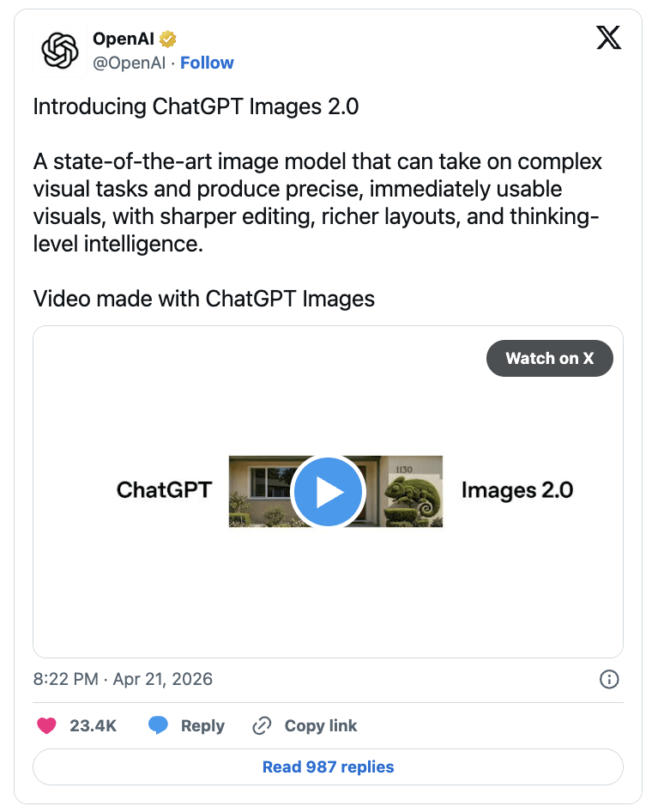Screen dimensions: 652x812
Task: Like the tweet with the heart icon
Action: [46, 725]
